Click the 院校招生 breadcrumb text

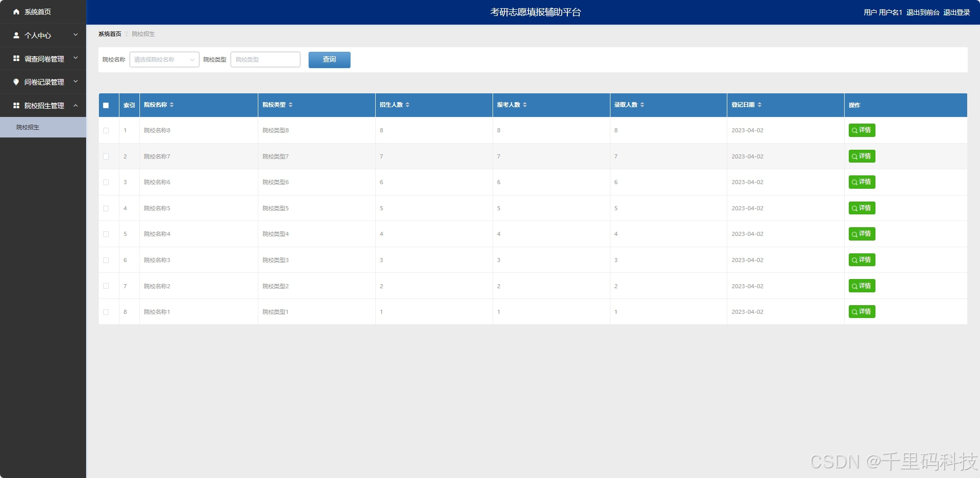tap(143, 34)
